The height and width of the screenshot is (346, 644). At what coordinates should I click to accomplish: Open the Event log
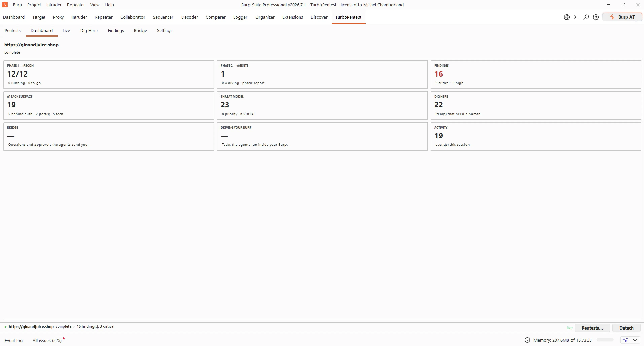click(13, 340)
